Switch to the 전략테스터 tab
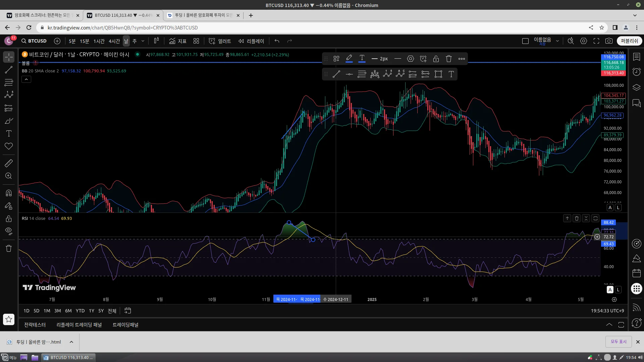Viewport: 644px width, 362px height. 35,325
